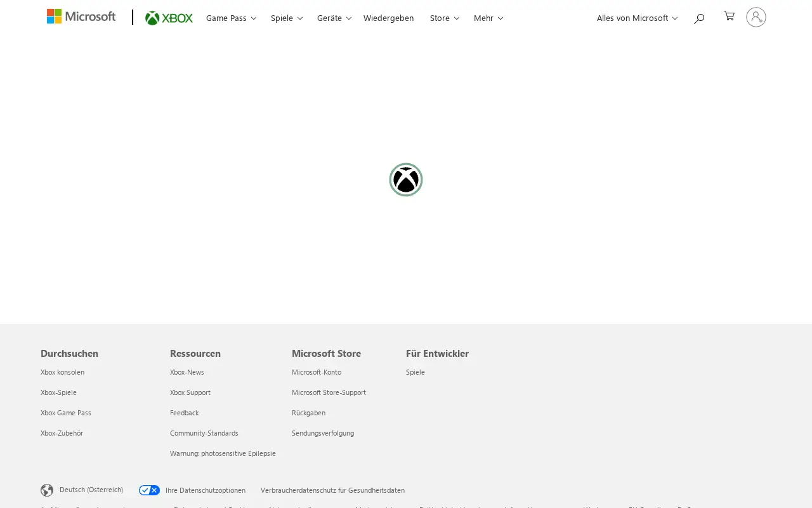Open the shopping cart icon
Image resolution: width=812 pixels, height=508 pixels.
(x=730, y=17)
